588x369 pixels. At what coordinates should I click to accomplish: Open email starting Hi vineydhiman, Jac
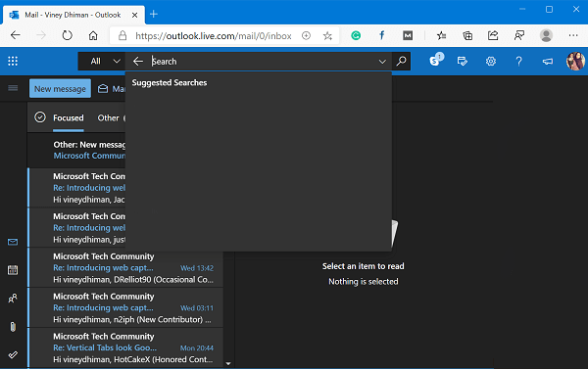click(x=76, y=187)
